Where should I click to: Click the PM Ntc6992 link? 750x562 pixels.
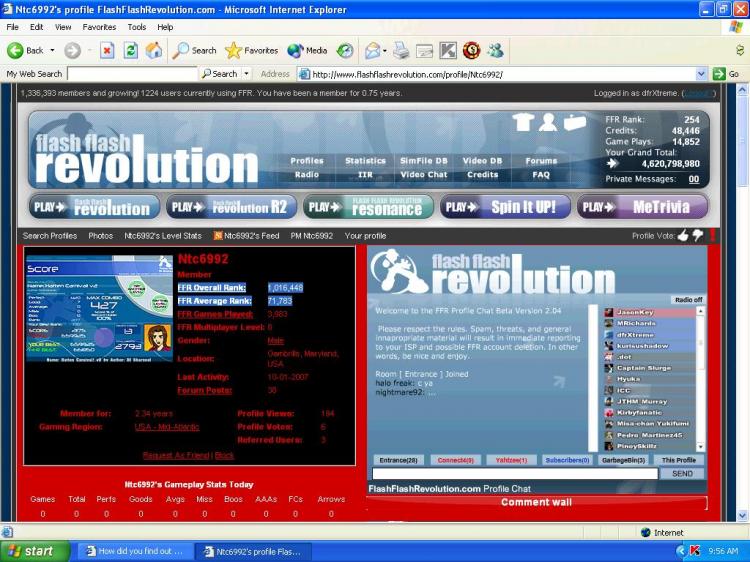[311, 236]
